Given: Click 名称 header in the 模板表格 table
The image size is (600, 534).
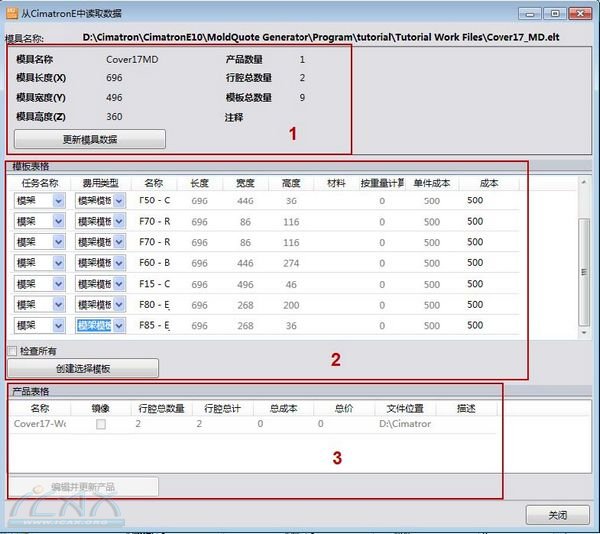Looking at the screenshot, I should coord(154,183).
